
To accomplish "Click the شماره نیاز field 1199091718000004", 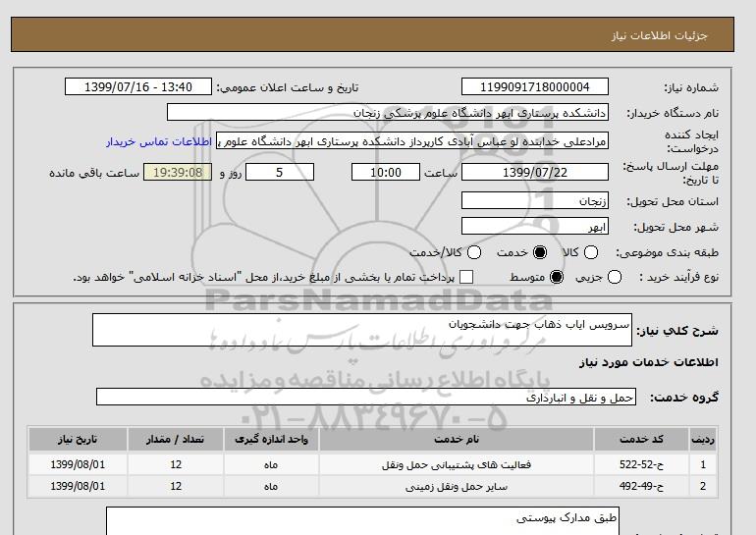I will point(535,86).
